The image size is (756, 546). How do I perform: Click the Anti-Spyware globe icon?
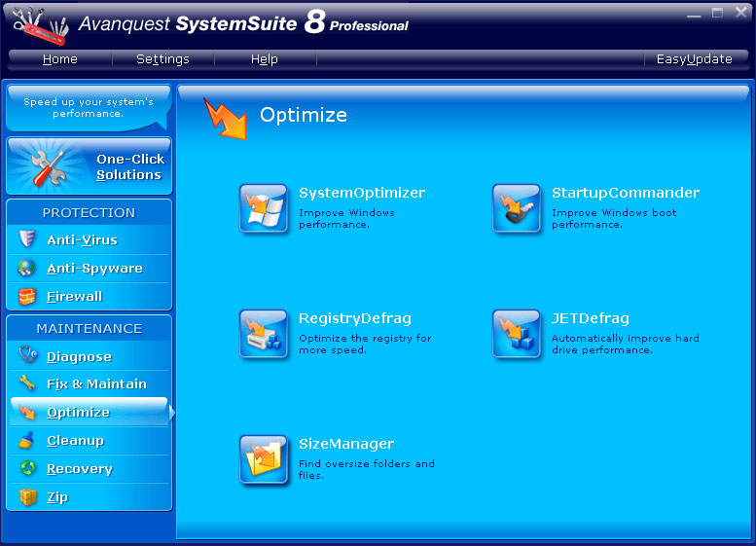tap(26, 268)
